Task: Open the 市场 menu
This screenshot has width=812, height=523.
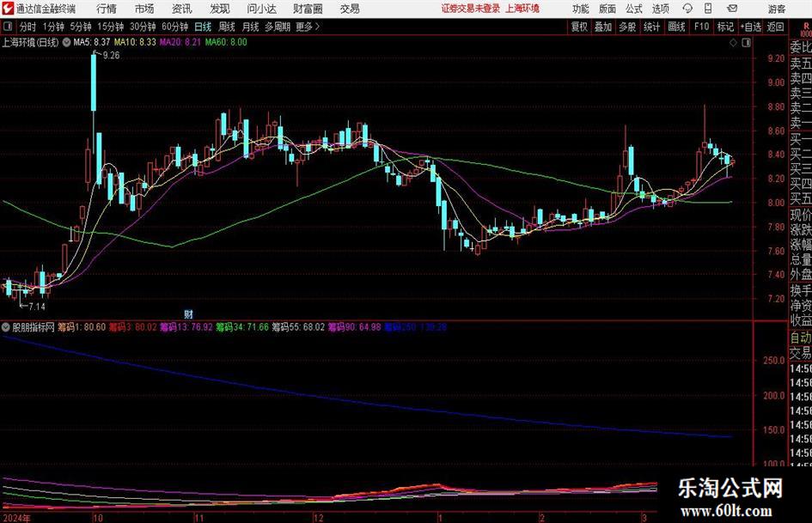Action: click(144, 9)
